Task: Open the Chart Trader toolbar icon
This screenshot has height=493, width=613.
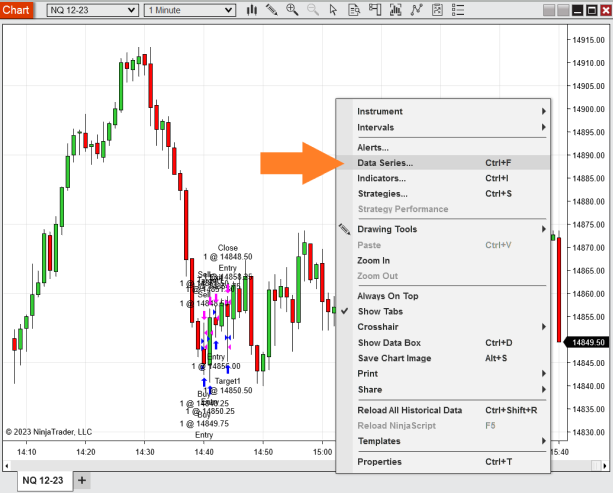Action: coord(375,10)
